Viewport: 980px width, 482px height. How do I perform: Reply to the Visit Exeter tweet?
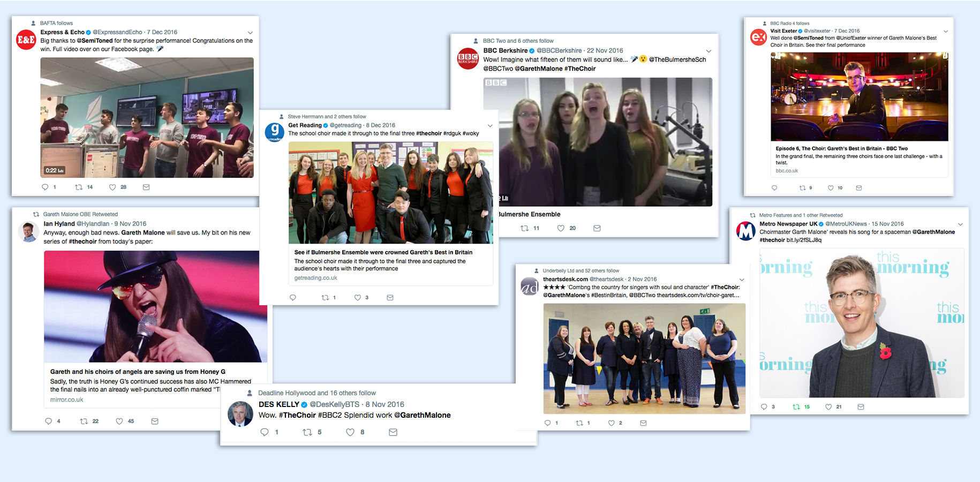(774, 188)
